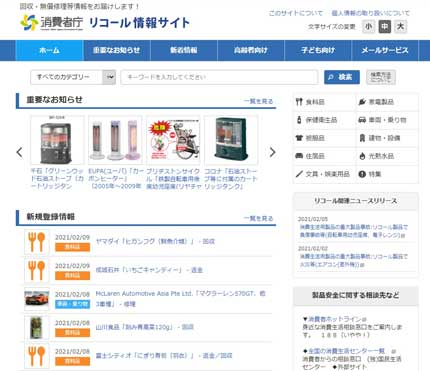The image size is (430, 371).
Task: Set text size to medium (中)
Action: pyautogui.click(x=384, y=26)
